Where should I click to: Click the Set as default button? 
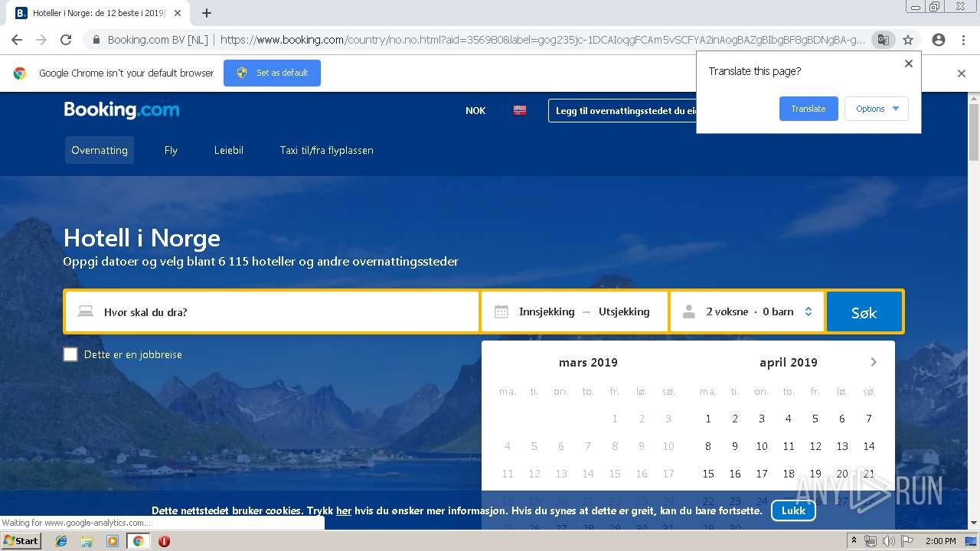point(272,73)
